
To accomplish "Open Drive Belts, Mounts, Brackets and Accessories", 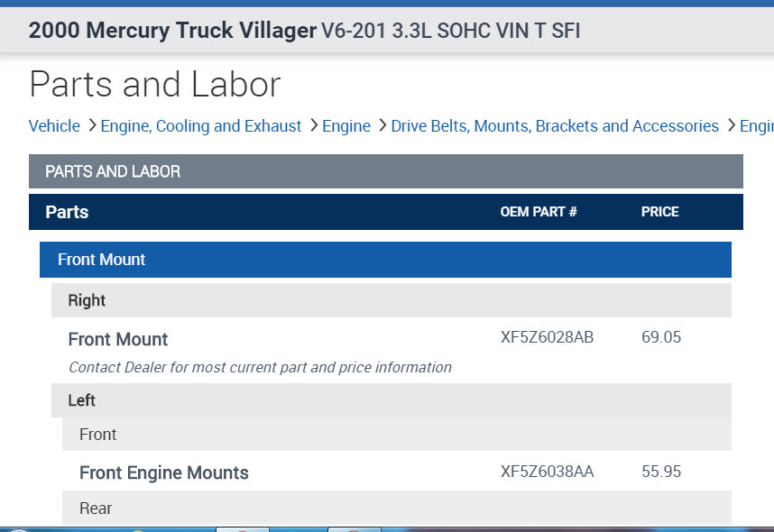I will 554,126.
